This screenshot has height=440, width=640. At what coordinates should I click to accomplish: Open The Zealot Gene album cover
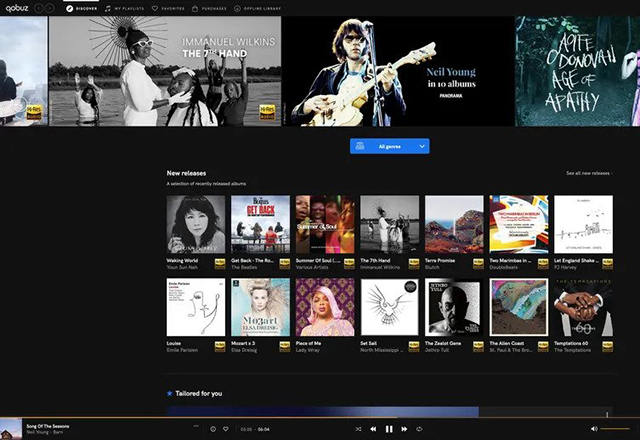[x=454, y=307]
